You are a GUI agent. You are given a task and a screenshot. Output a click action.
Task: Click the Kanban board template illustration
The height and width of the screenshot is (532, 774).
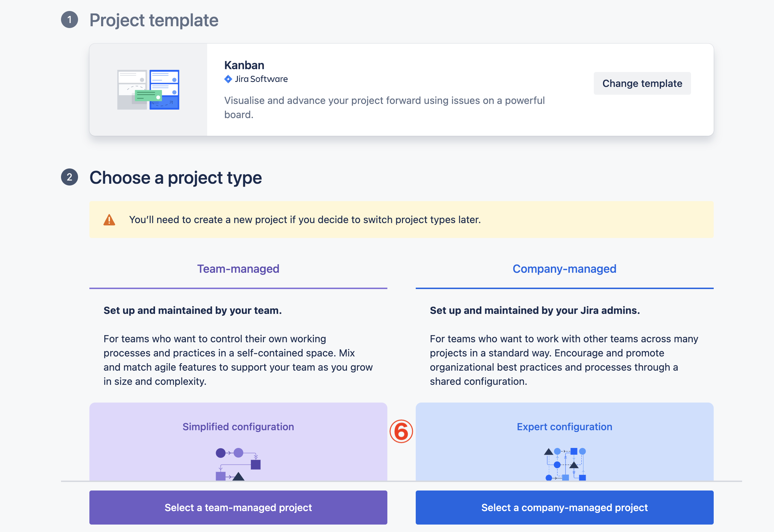[x=148, y=89]
